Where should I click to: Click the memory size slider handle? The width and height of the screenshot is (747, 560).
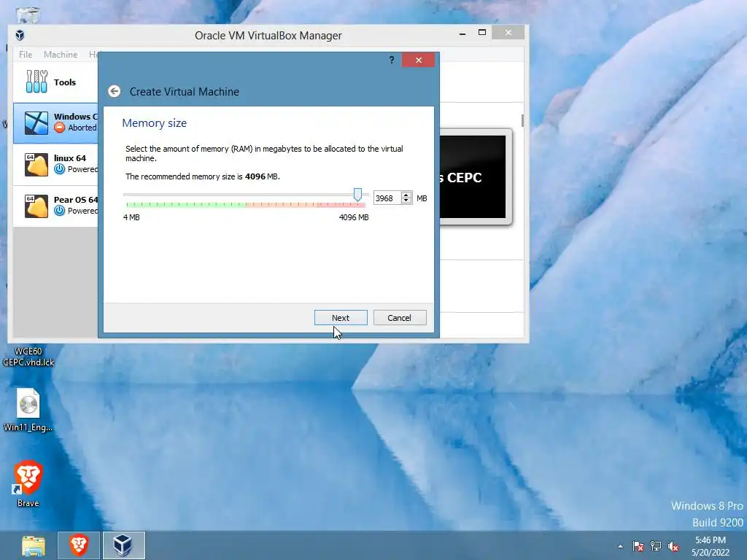click(x=357, y=194)
